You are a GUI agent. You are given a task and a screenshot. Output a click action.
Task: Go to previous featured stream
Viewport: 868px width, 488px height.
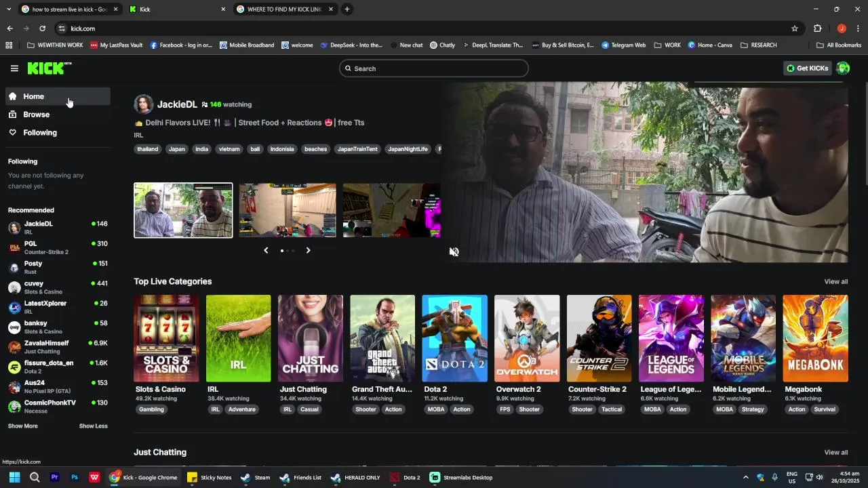(x=266, y=250)
